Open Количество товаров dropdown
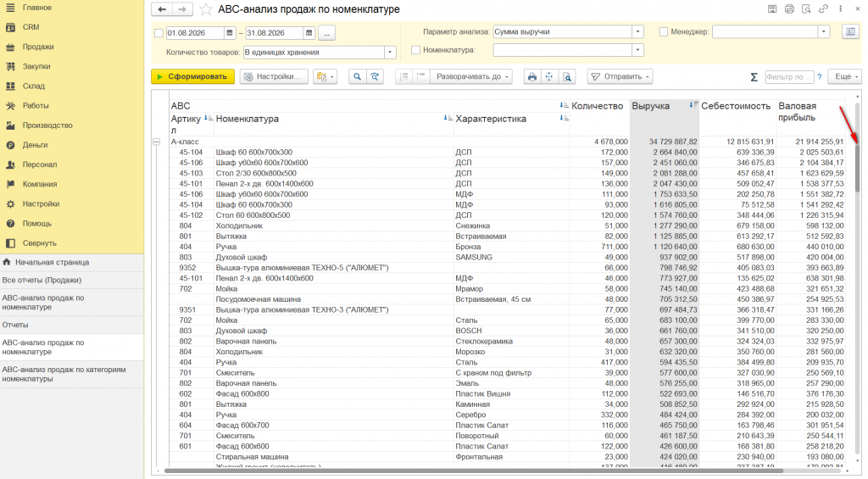868x479 pixels. [x=390, y=53]
